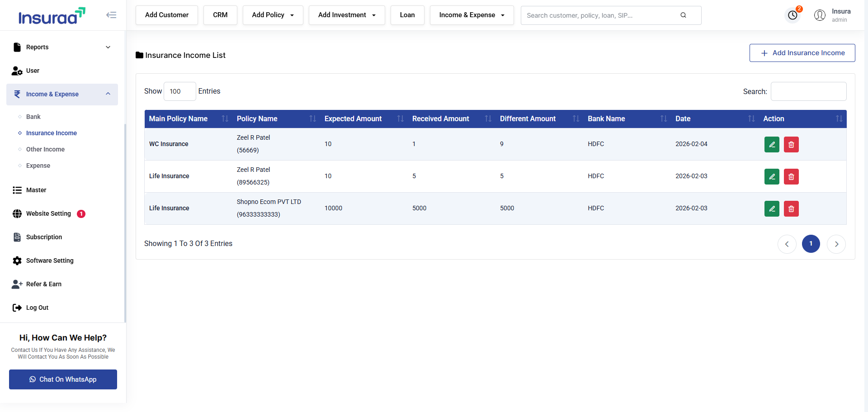
Task: Click 'Showing 1 To 3 Of 3 Entries' text
Action: click(x=188, y=243)
